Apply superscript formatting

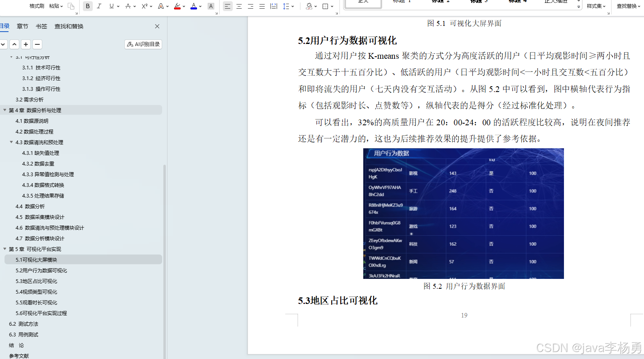pyautogui.click(x=144, y=6)
